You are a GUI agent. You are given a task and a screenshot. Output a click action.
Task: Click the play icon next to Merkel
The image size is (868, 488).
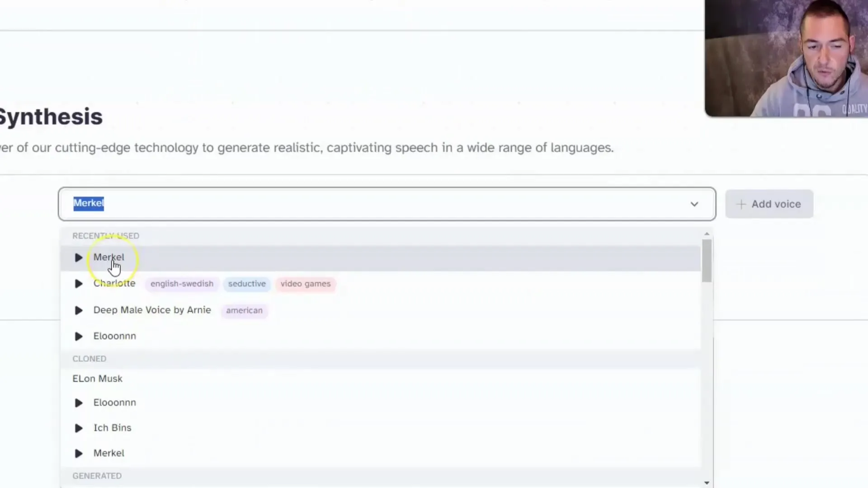[78, 257]
